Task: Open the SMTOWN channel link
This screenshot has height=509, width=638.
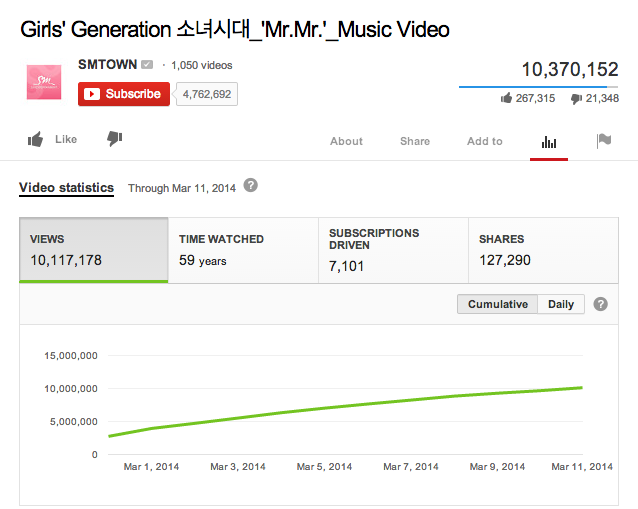Action: tap(107, 64)
